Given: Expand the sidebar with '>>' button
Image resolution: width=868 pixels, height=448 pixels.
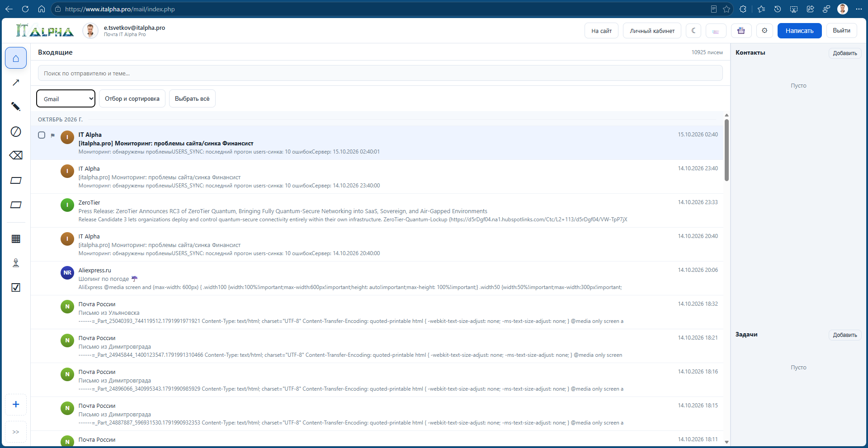Looking at the screenshot, I should pos(16,432).
